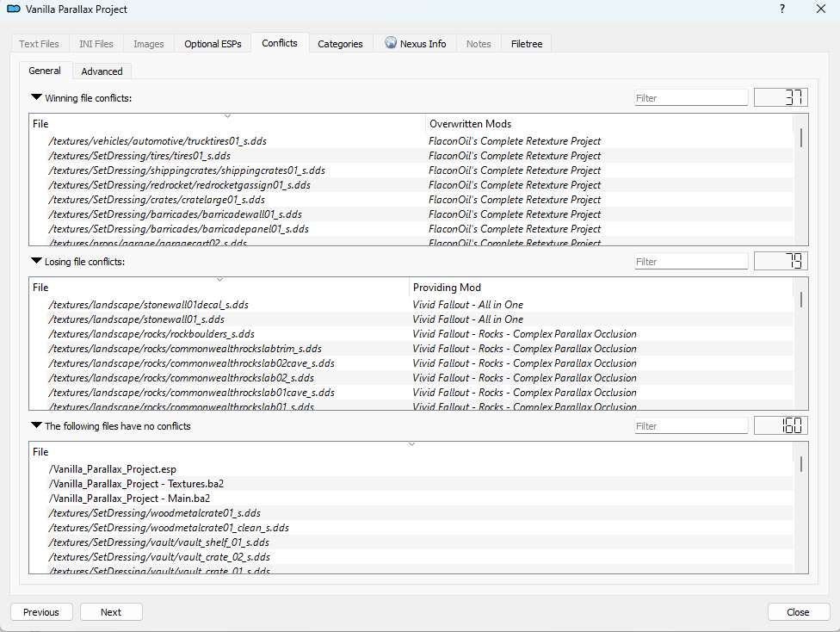Click the sort chevron above no-conflicts list

point(412,443)
